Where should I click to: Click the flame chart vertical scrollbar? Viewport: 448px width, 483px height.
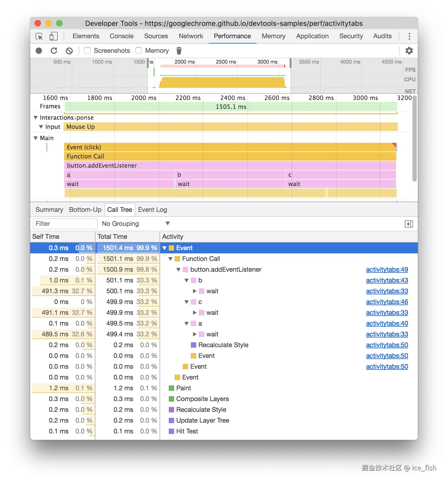pyautogui.click(x=414, y=138)
